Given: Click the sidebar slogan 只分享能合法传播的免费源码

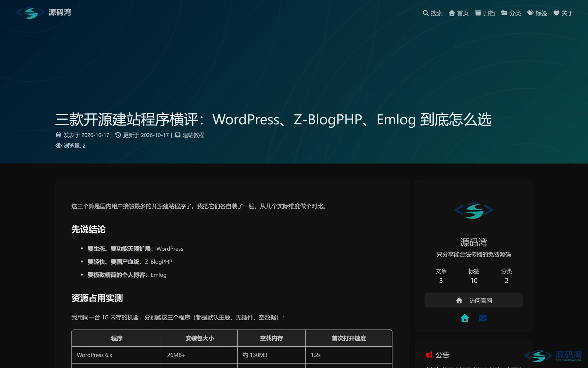Looking at the screenshot, I should 474,254.
